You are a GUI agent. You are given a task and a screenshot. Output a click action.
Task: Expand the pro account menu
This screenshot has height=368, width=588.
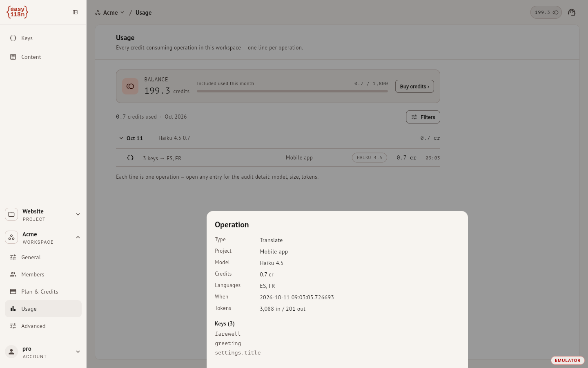[78, 352]
